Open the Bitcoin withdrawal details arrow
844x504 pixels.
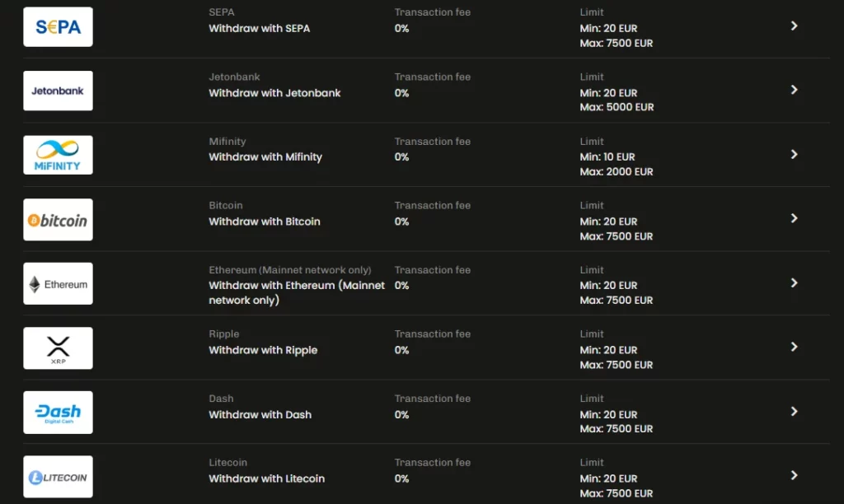(x=794, y=218)
